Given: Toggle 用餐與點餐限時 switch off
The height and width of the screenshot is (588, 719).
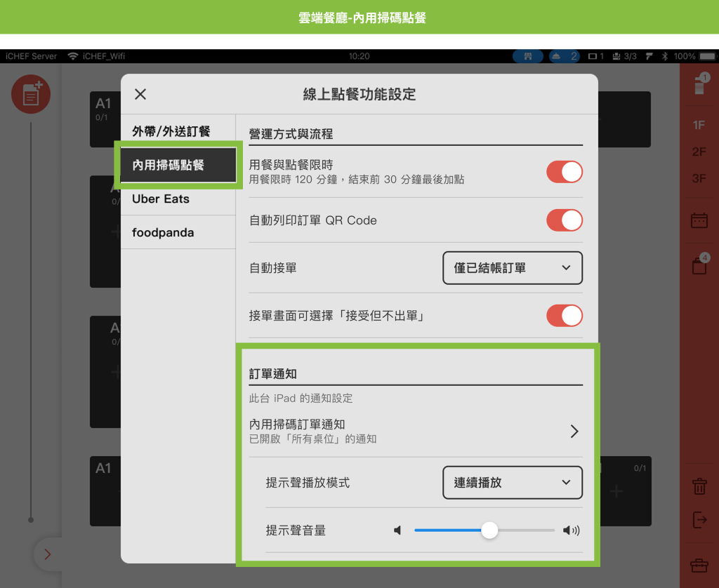Looking at the screenshot, I should pyautogui.click(x=565, y=172).
